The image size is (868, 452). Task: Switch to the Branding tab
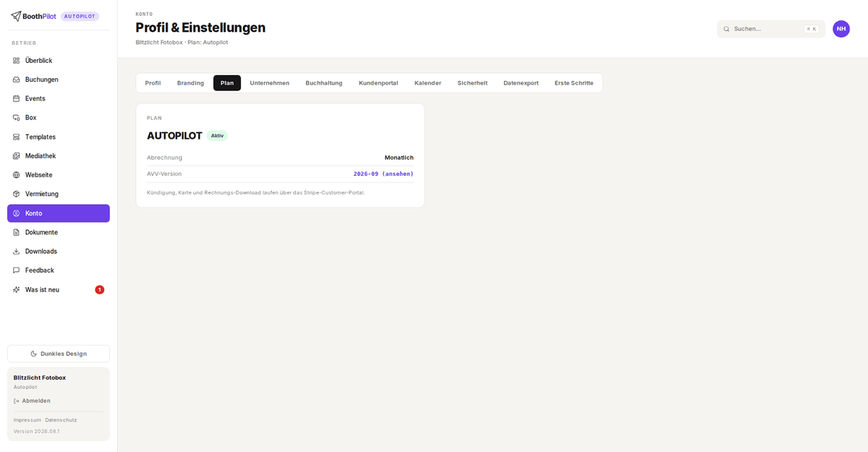point(191,83)
